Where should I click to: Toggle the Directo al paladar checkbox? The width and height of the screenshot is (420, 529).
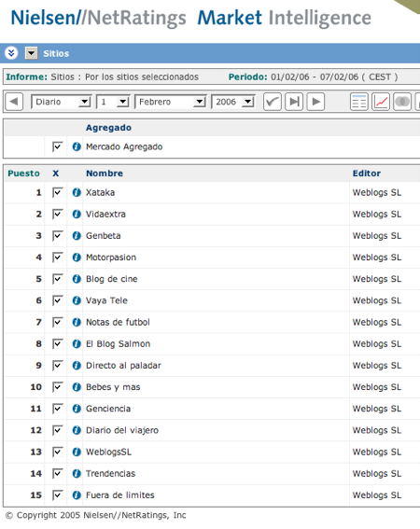57,366
